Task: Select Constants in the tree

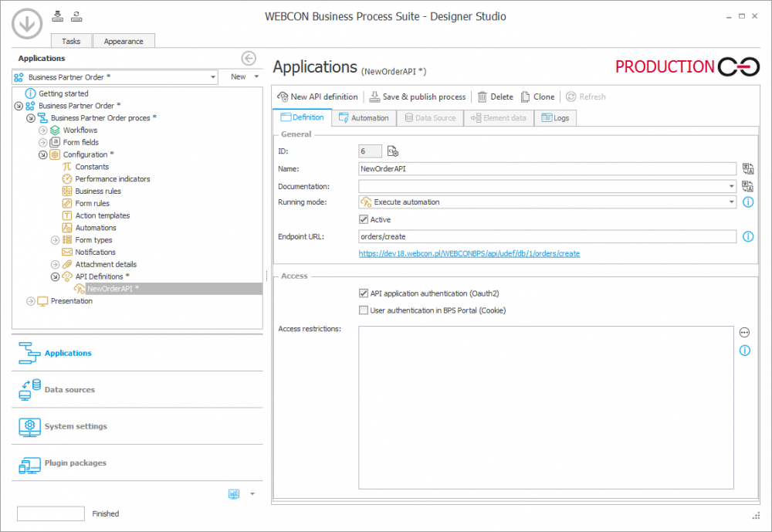Action: pos(92,167)
